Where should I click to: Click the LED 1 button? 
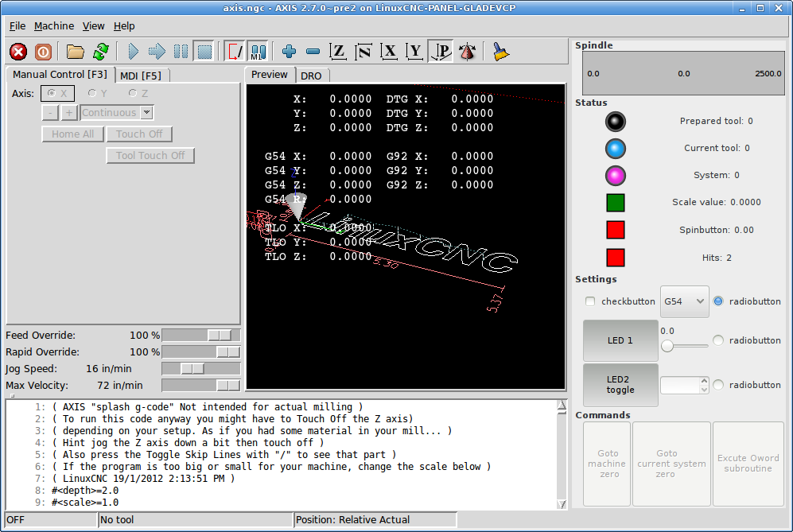pos(620,340)
